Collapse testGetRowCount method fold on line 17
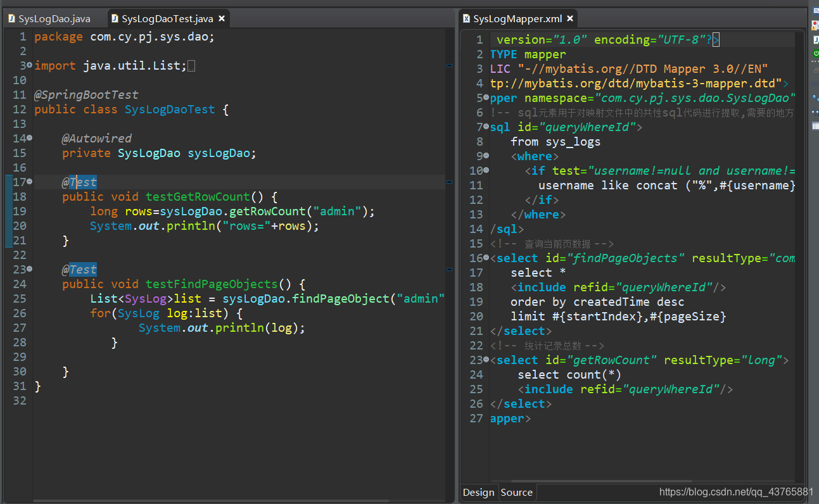 click(x=30, y=182)
